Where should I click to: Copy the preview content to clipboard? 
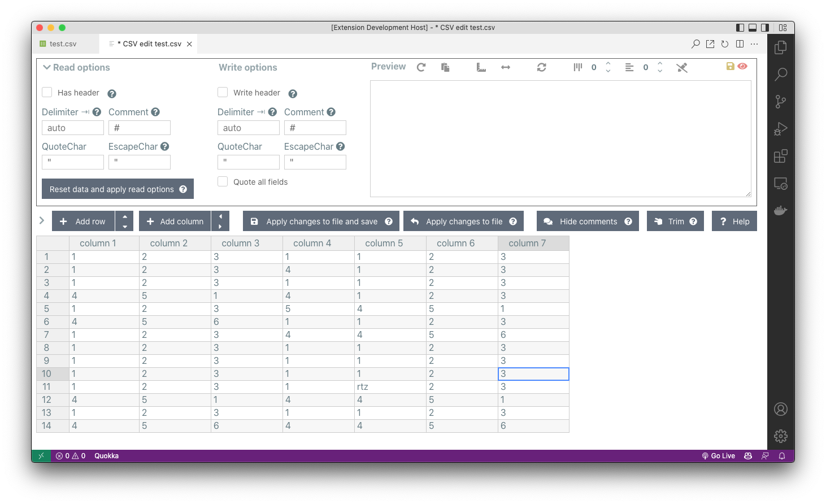[x=445, y=67]
